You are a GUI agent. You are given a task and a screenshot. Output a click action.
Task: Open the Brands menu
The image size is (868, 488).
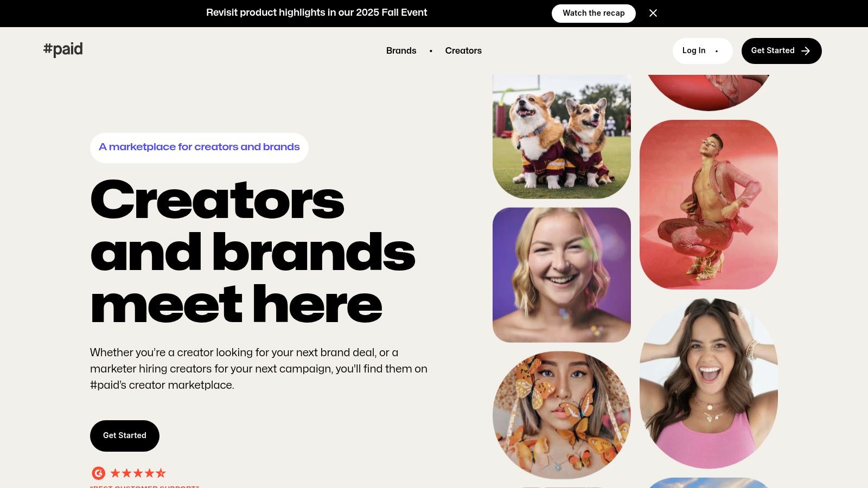point(401,50)
